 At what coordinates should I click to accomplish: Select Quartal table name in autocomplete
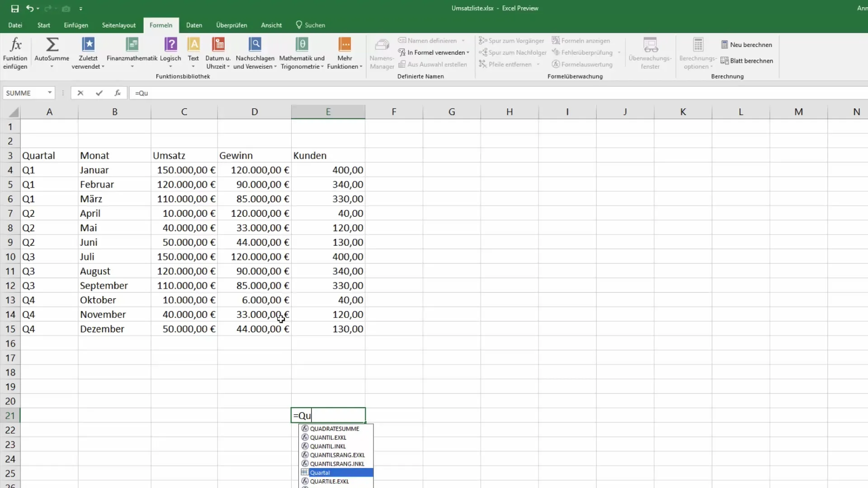pos(336,473)
